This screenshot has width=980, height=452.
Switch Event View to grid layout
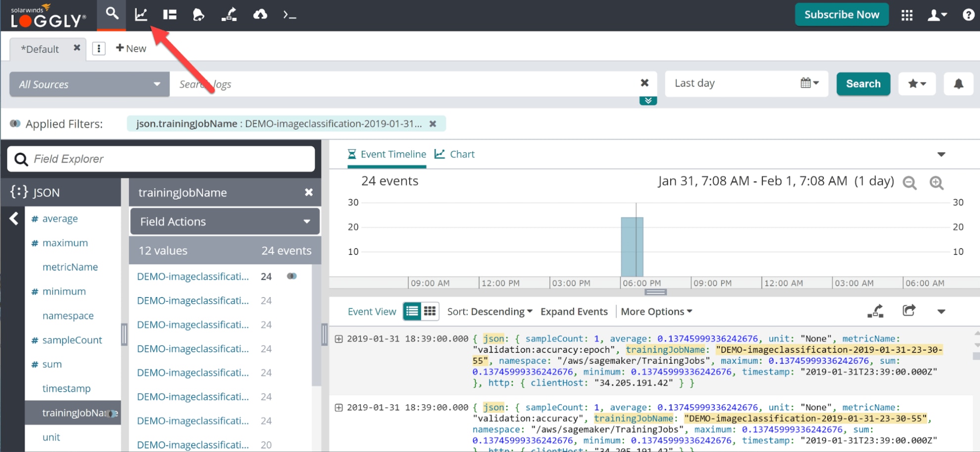tap(430, 311)
